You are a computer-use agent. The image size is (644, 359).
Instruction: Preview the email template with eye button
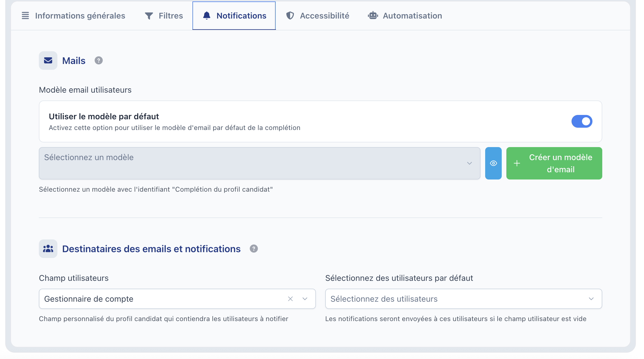coord(493,163)
